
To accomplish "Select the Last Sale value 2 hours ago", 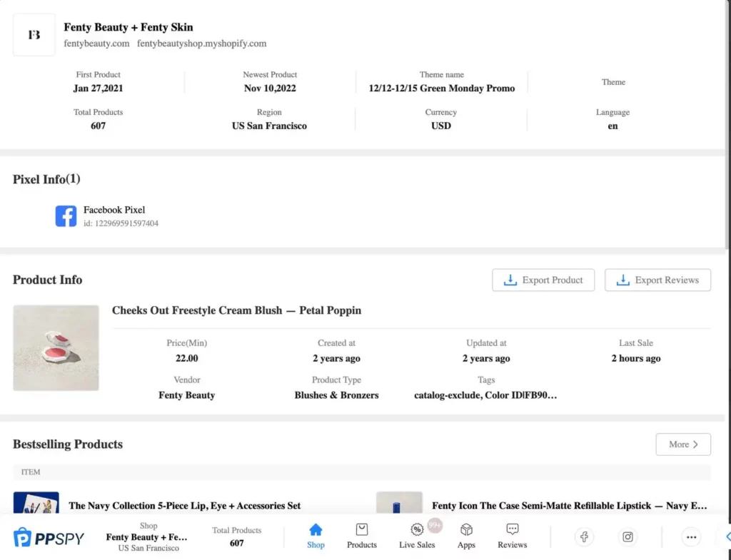I will coord(636,358).
